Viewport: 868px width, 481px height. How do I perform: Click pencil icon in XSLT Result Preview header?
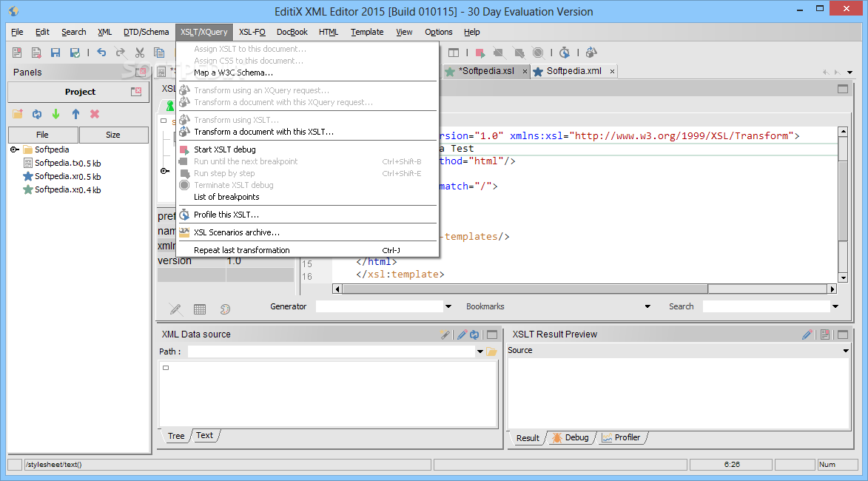807,334
